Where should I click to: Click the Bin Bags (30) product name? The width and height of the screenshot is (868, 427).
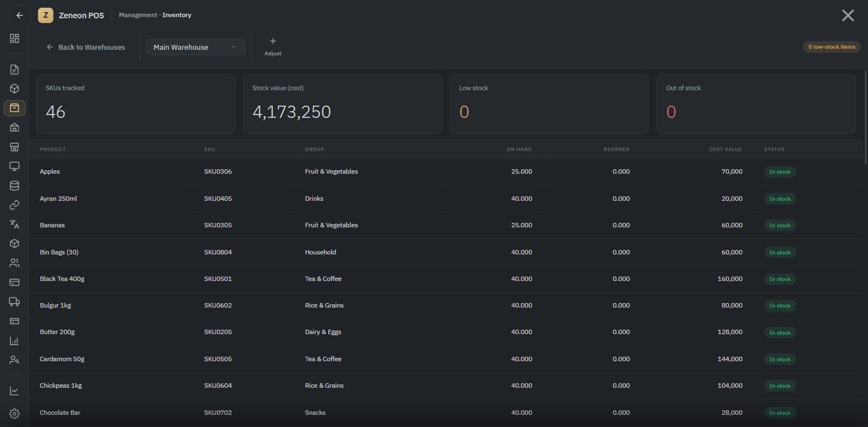tap(59, 252)
